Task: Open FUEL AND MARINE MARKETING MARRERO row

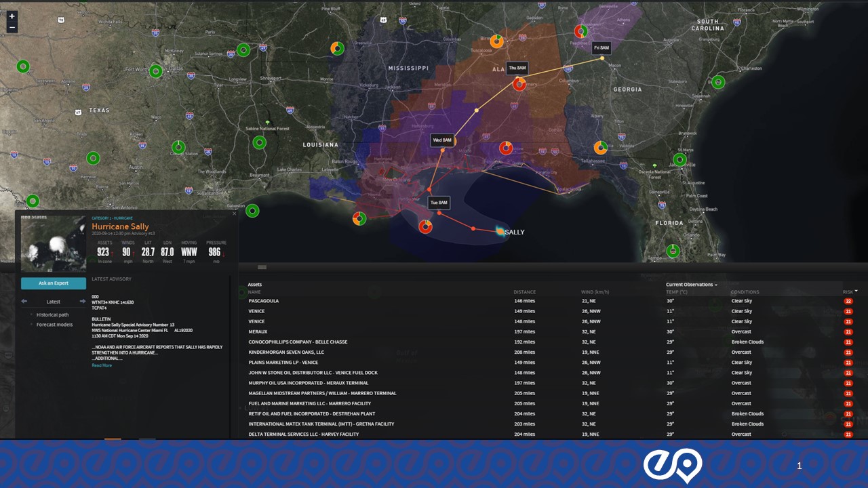Action: pos(550,403)
